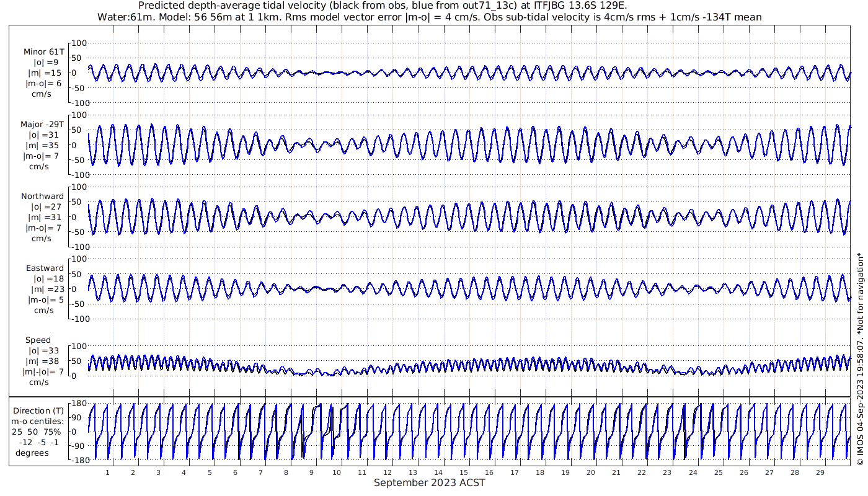Click the 'Major -29T' panel label

pos(42,124)
